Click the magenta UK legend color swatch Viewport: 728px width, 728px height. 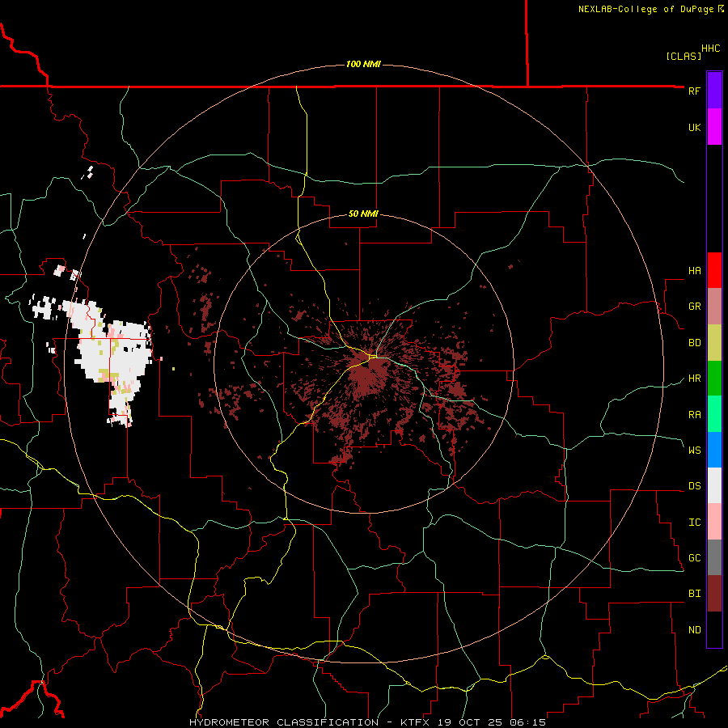coord(714,127)
